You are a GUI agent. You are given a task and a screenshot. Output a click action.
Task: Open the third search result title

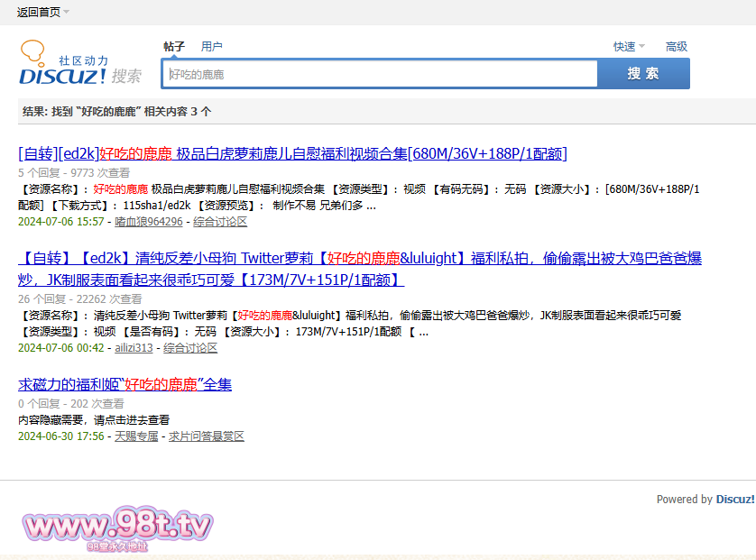click(124, 385)
